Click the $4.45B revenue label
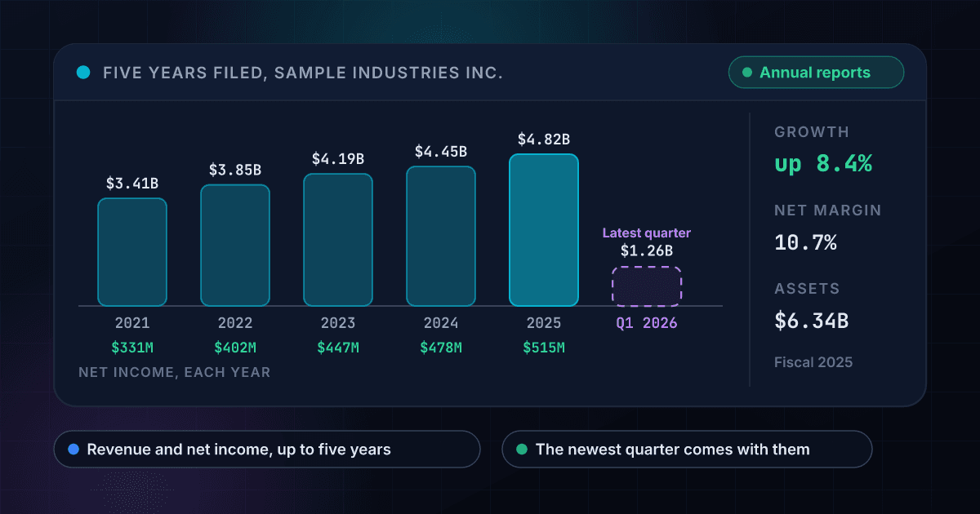980x514 pixels. tap(441, 152)
